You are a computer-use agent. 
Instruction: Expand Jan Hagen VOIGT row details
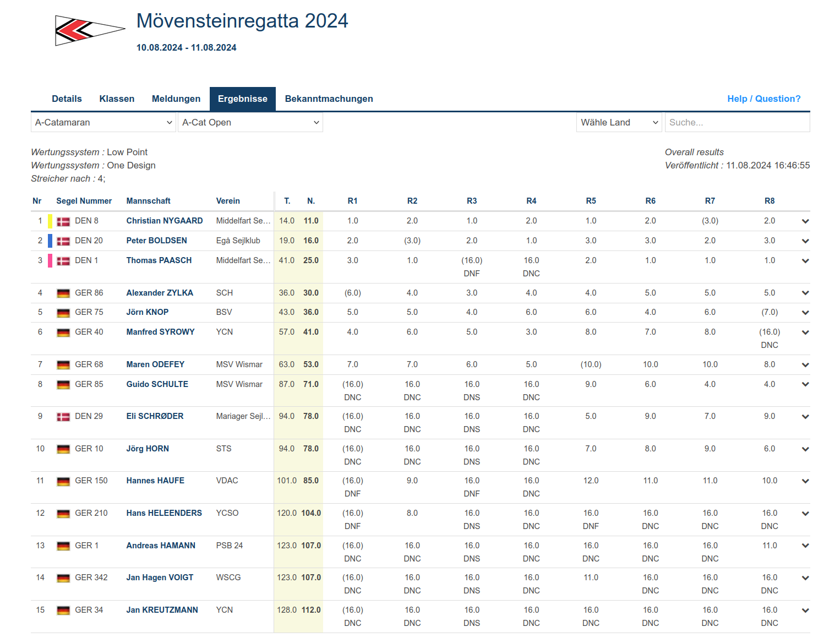pyautogui.click(x=805, y=578)
